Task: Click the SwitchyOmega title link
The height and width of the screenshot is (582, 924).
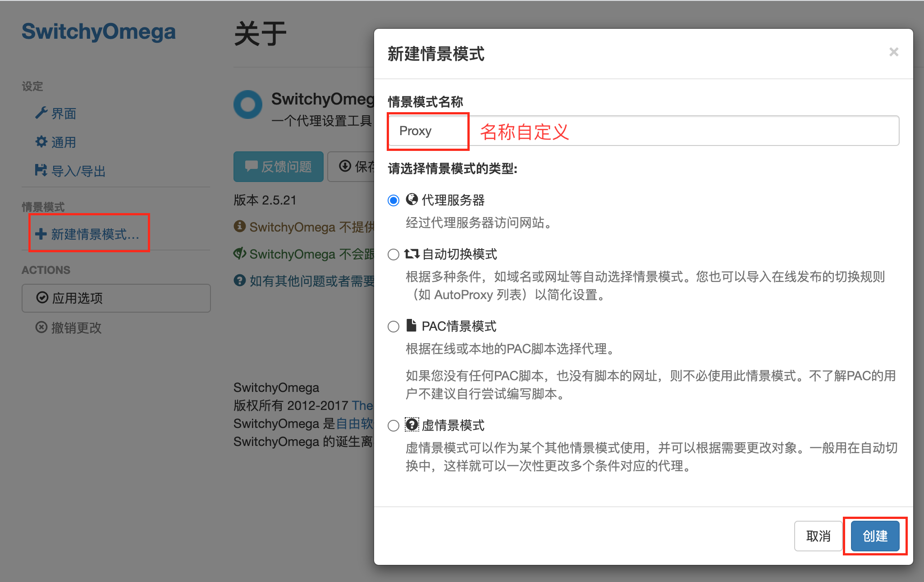Action: pyautogui.click(x=99, y=32)
